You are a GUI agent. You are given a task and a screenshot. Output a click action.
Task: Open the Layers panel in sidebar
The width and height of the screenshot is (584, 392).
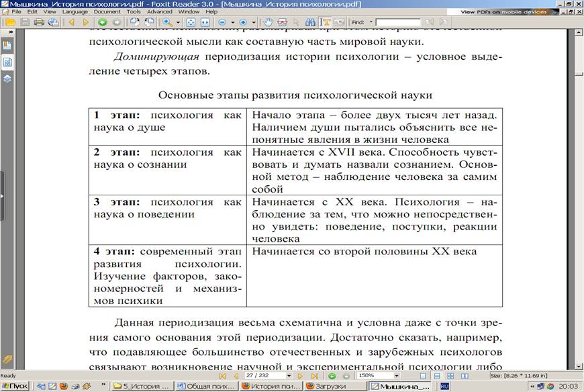click(7, 78)
